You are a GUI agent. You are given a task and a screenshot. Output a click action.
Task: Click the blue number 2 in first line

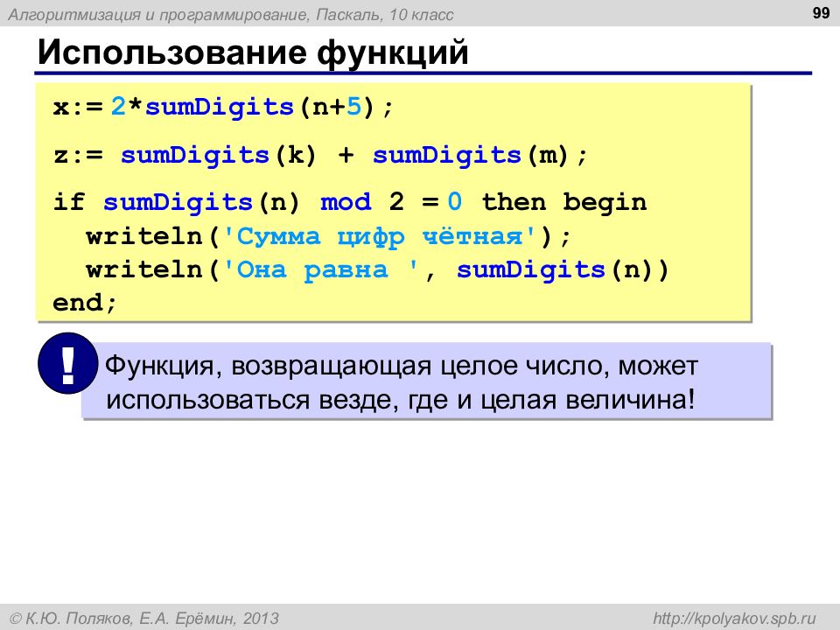[x=118, y=107]
